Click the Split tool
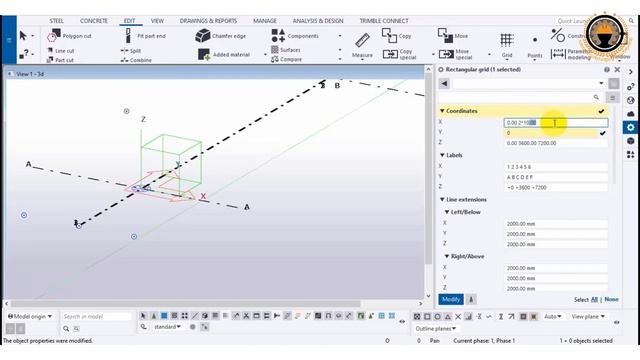640x360 pixels. click(x=131, y=51)
